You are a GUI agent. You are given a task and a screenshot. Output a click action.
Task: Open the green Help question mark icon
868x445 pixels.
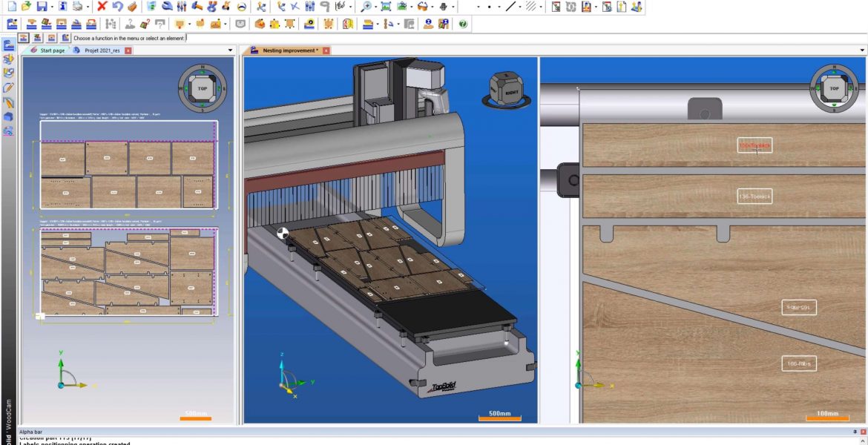(x=463, y=24)
